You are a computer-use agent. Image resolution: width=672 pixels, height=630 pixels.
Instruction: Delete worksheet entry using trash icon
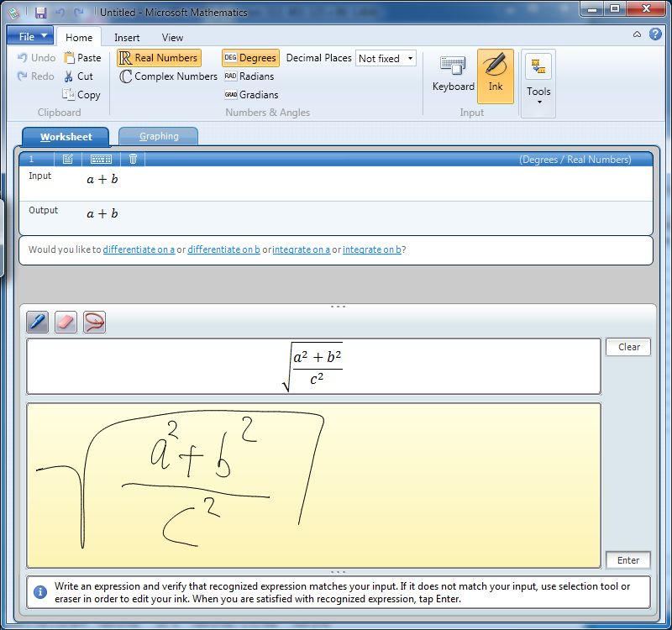pos(132,159)
